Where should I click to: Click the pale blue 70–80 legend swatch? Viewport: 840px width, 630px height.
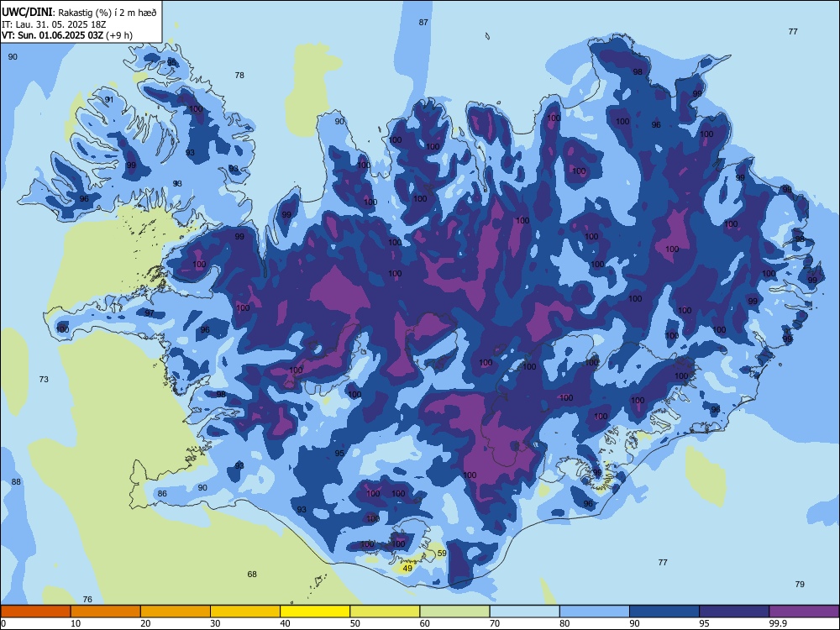524,612
